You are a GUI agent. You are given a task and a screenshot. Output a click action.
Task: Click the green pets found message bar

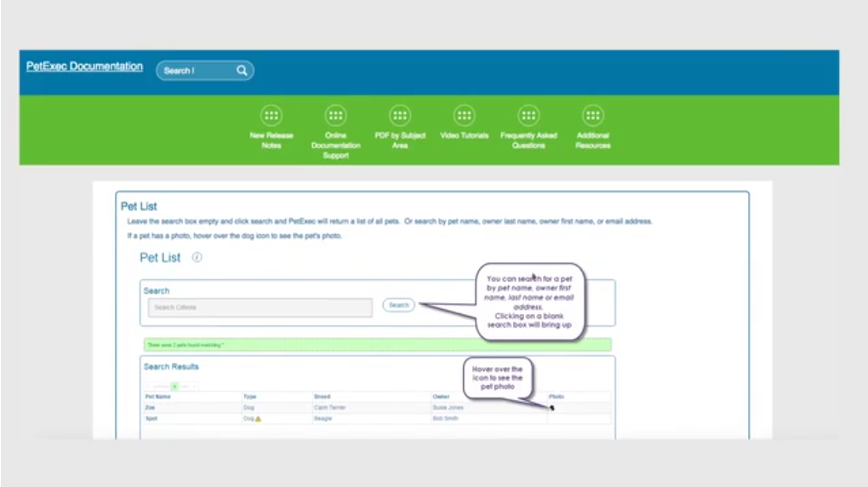378,345
